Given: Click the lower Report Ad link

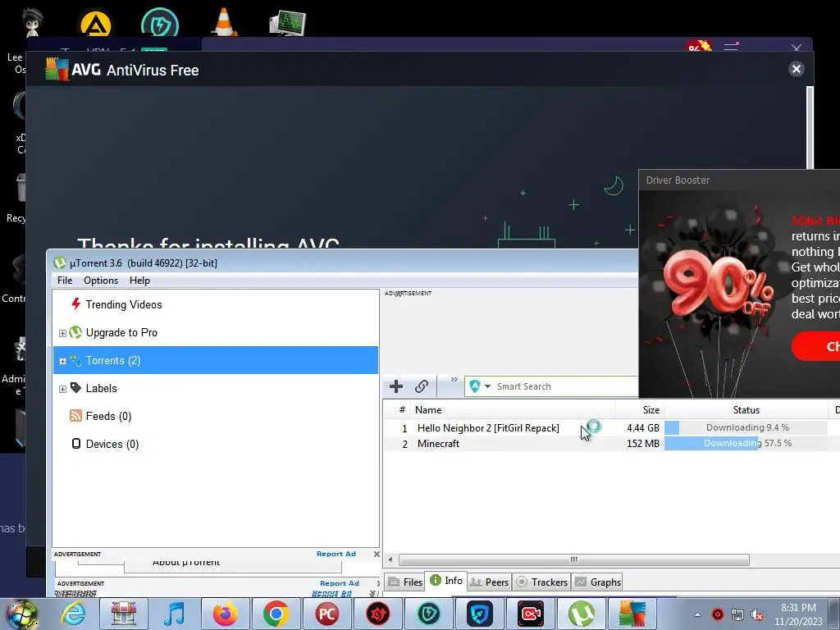Looking at the screenshot, I should click(x=339, y=583).
